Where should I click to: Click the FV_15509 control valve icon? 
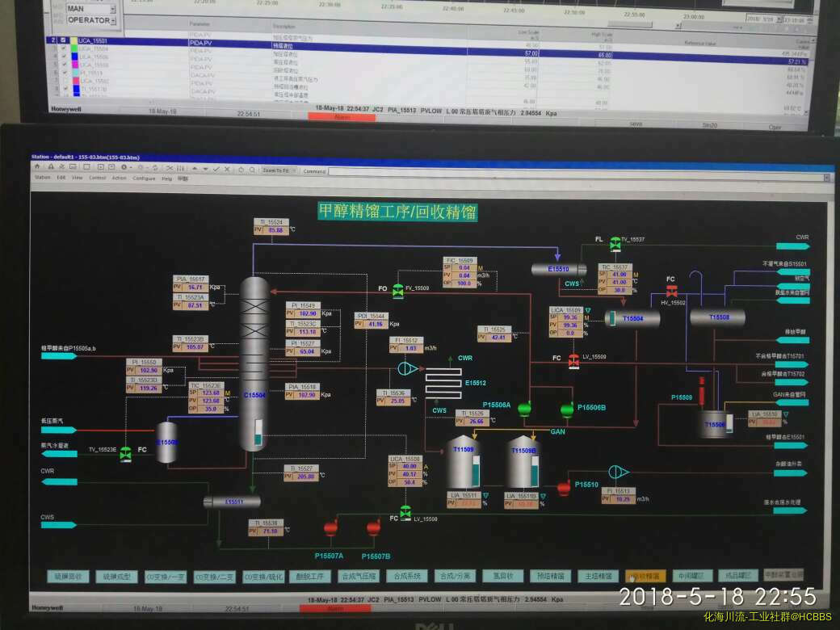click(397, 291)
